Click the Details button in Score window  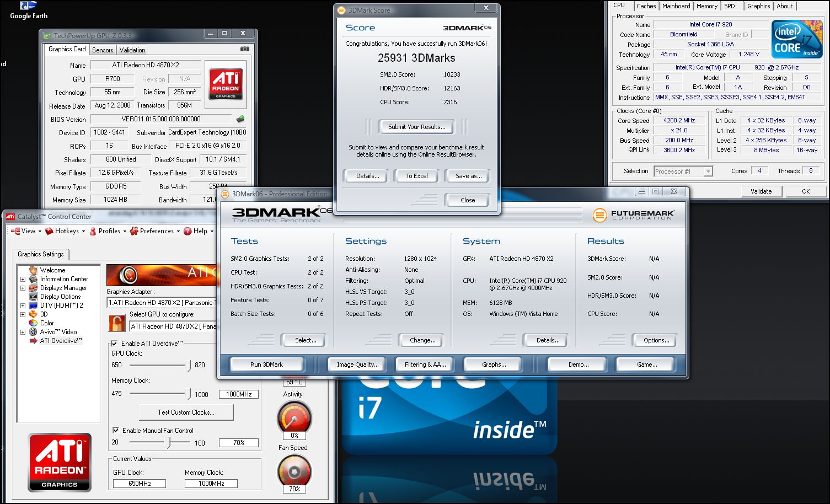coord(367,176)
